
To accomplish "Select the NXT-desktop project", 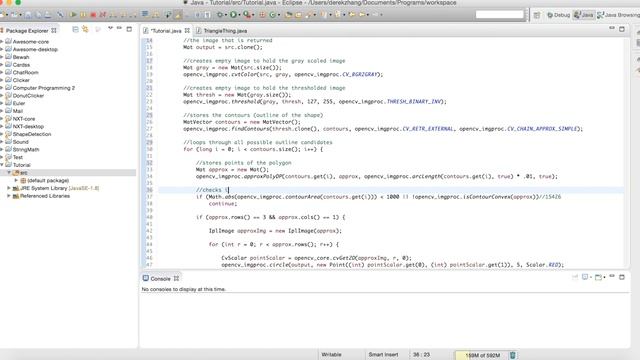I will point(28,127).
